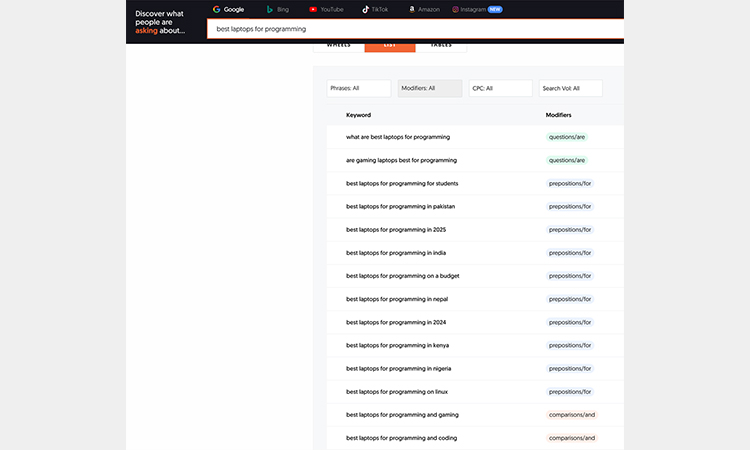Viewport: 750px width, 450px height.
Task: Switch to the Tables view tab
Action: (x=441, y=46)
